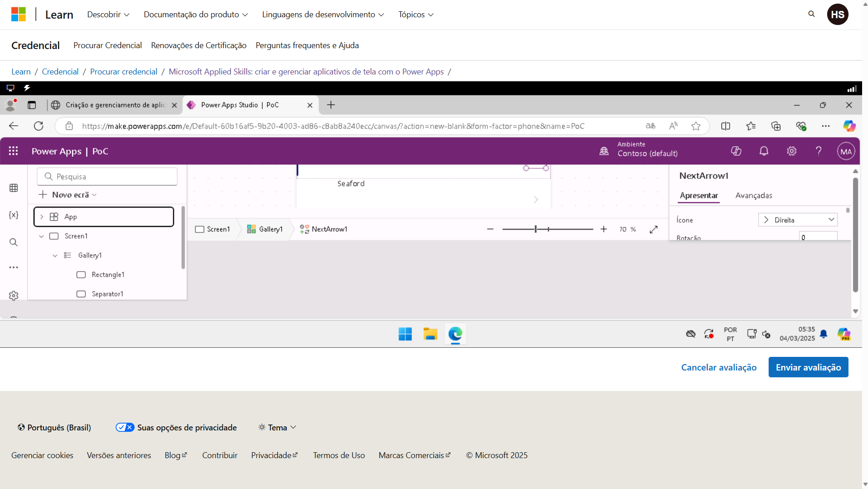
Task: Select Screen1 in the breadcrumb bar
Action: [x=212, y=229]
